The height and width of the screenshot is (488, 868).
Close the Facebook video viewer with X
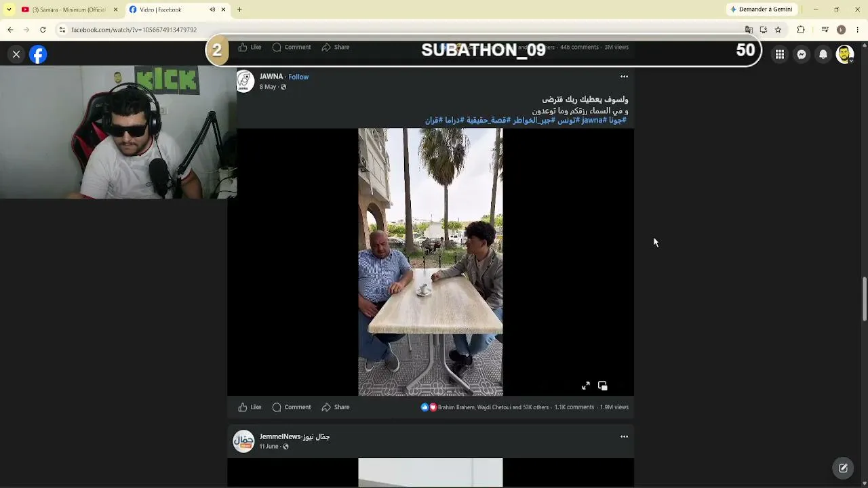click(x=16, y=54)
